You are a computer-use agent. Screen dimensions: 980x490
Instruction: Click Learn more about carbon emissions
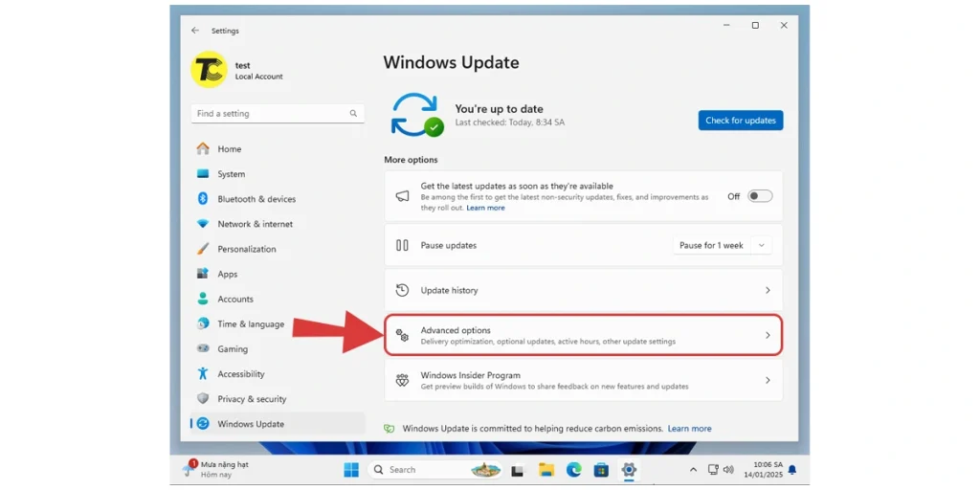pyautogui.click(x=689, y=429)
